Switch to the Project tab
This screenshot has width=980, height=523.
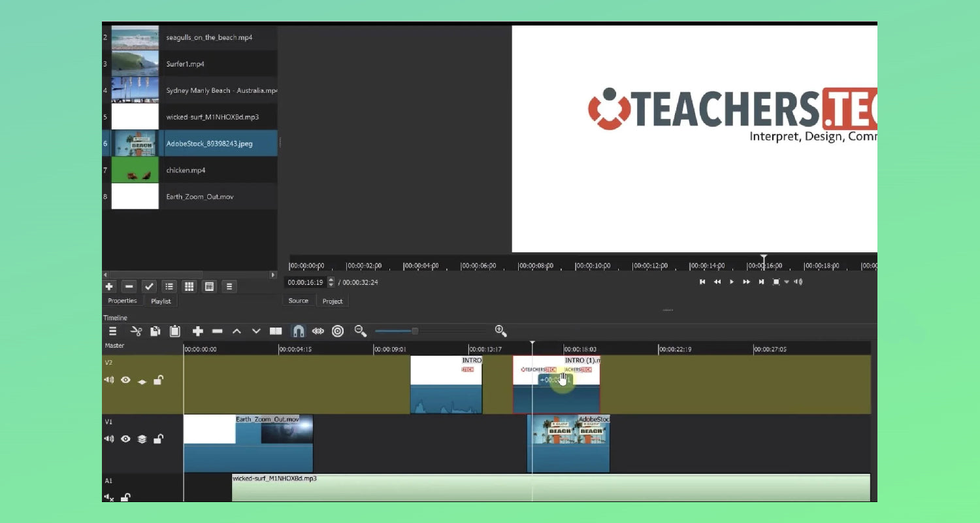click(333, 301)
